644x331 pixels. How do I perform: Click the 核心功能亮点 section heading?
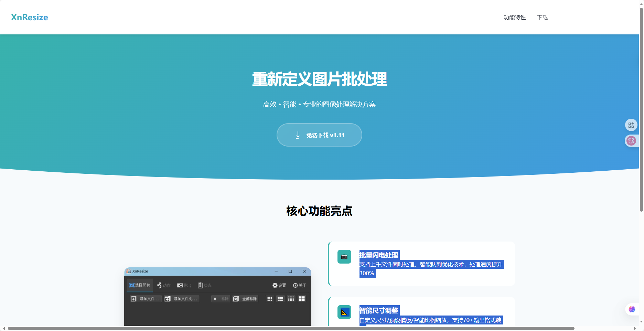[x=319, y=211]
